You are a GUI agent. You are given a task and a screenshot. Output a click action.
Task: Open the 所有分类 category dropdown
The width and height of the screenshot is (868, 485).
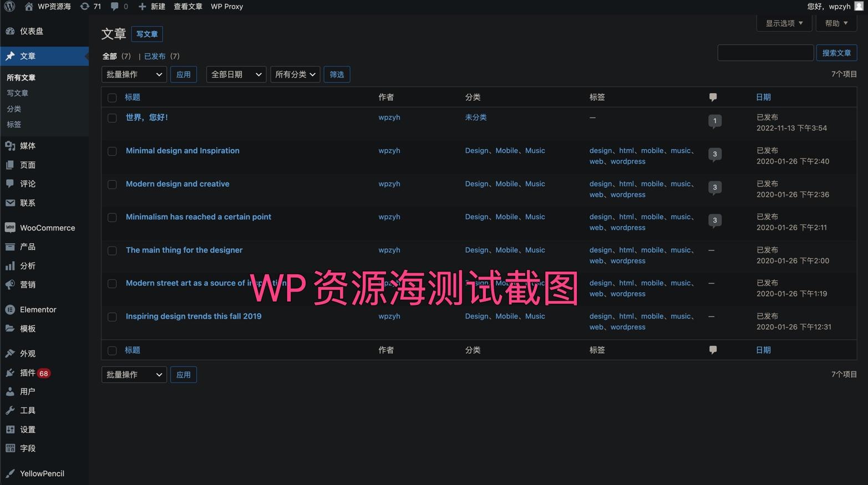pos(295,74)
